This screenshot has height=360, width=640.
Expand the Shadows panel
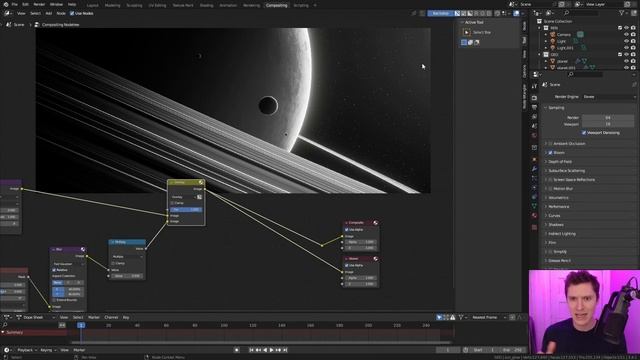[556, 224]
